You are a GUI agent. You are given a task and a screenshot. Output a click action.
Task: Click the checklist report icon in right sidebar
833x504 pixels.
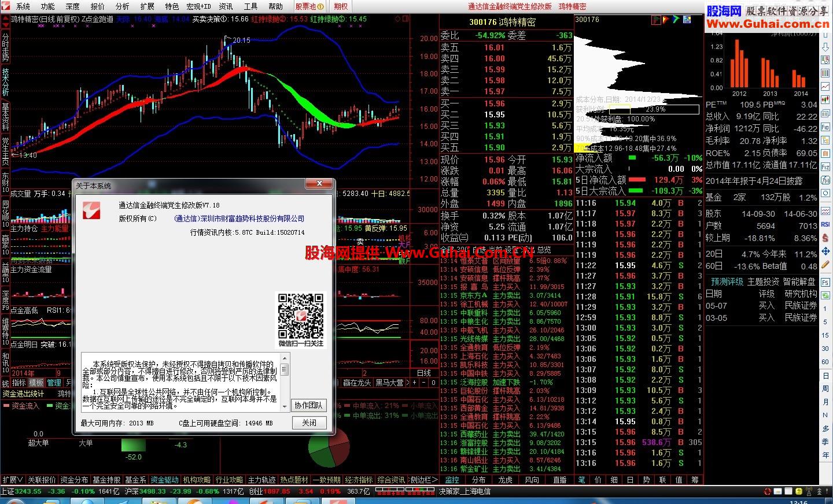click(x=825, y=60)
